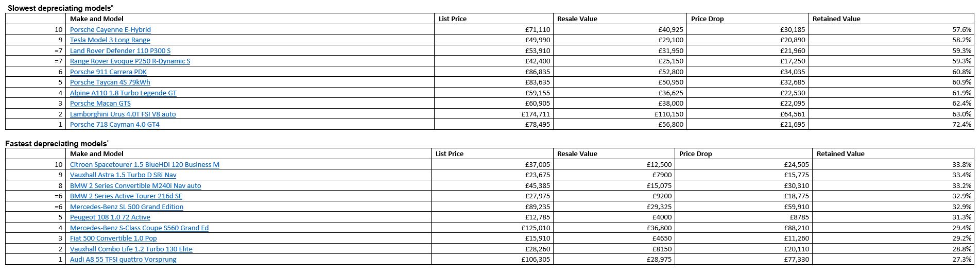The height and width of the screenshot is (273, 980).
Task: Open the Porsche Cayenne E-Hybrid link
Action: [110, 30]
